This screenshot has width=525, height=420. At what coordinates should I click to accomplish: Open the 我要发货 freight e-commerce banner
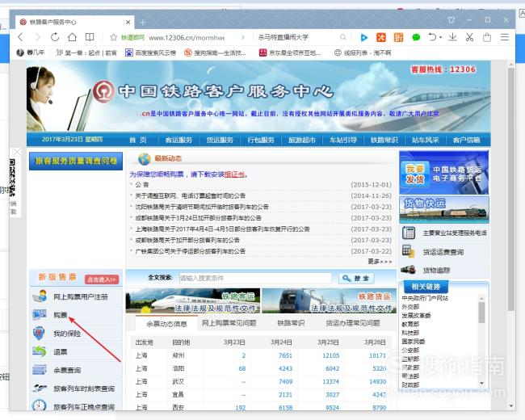[x=443, y=173]
